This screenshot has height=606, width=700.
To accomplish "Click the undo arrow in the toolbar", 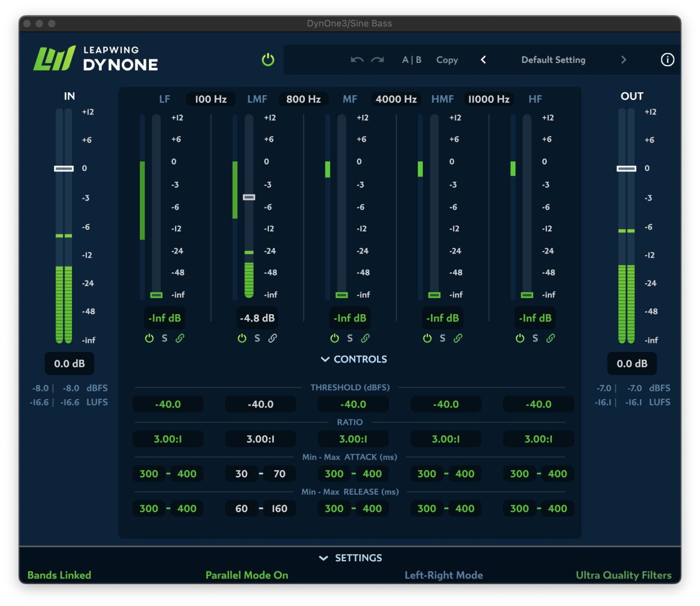I will 356,60.
